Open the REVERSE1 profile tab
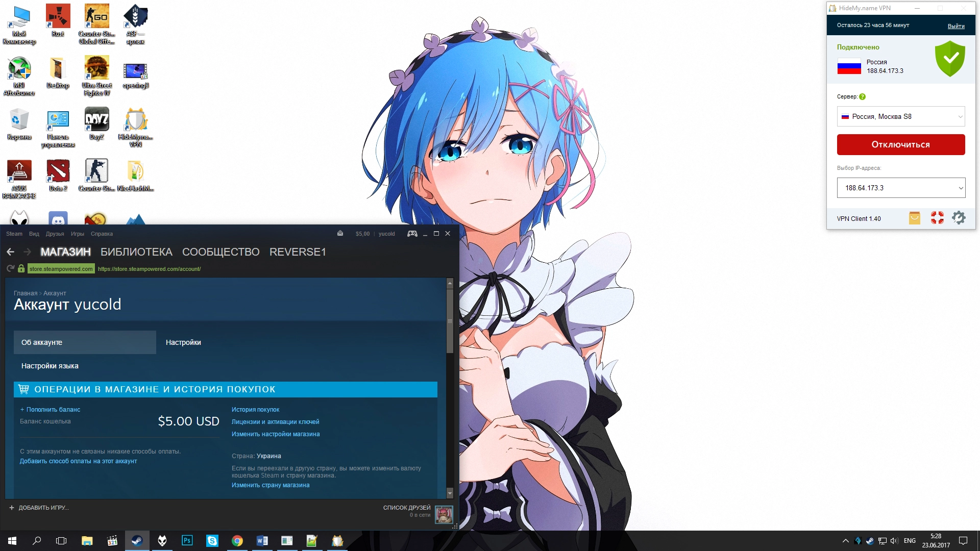This screenshot has height=551, width=980. [x=298, y=252]
